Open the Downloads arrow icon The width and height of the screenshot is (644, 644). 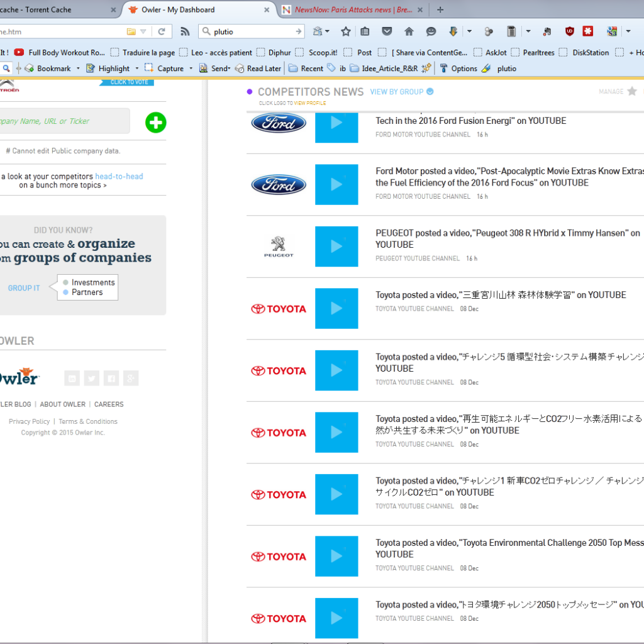click(453, 31)
